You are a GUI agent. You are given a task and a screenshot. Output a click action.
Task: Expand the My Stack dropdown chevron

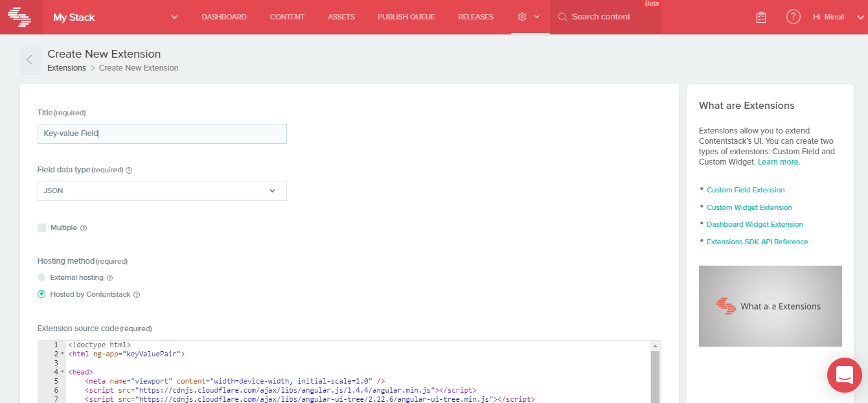pyautogui.click(x=174, y=17)
